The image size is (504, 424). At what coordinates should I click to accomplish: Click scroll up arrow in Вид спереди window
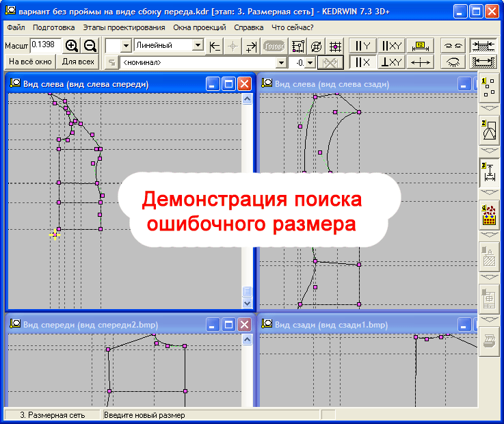pos(247,339)
